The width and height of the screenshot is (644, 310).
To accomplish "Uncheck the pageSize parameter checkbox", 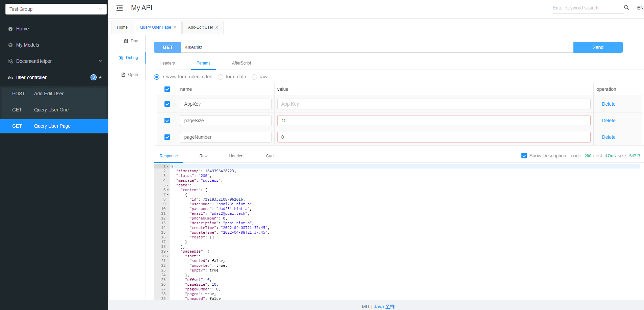I will [x=167, y=121].
